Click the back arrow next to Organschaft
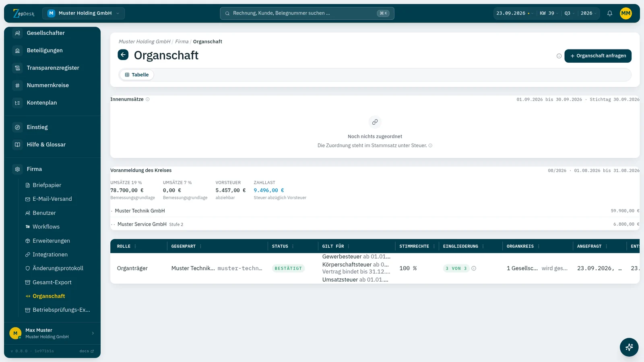644x362 pixels. tap(123, 55)
